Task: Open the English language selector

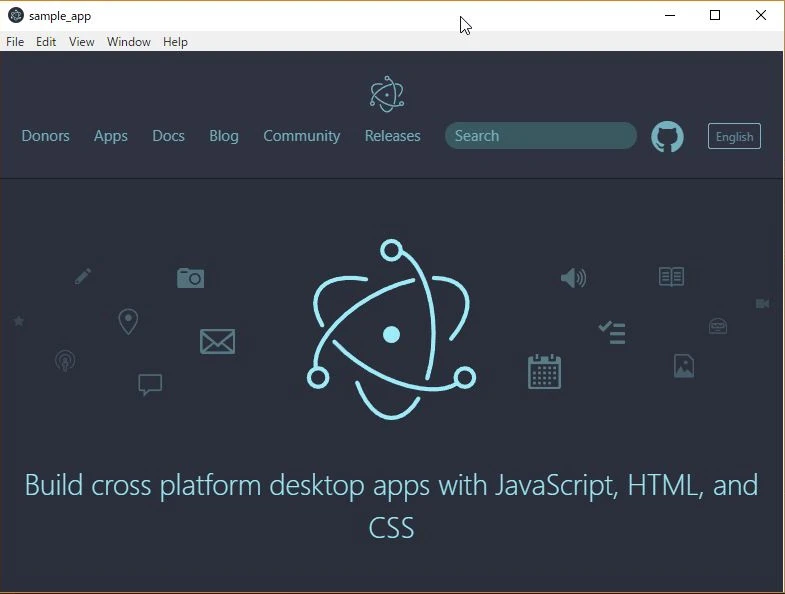Action: tap(734, 136)
